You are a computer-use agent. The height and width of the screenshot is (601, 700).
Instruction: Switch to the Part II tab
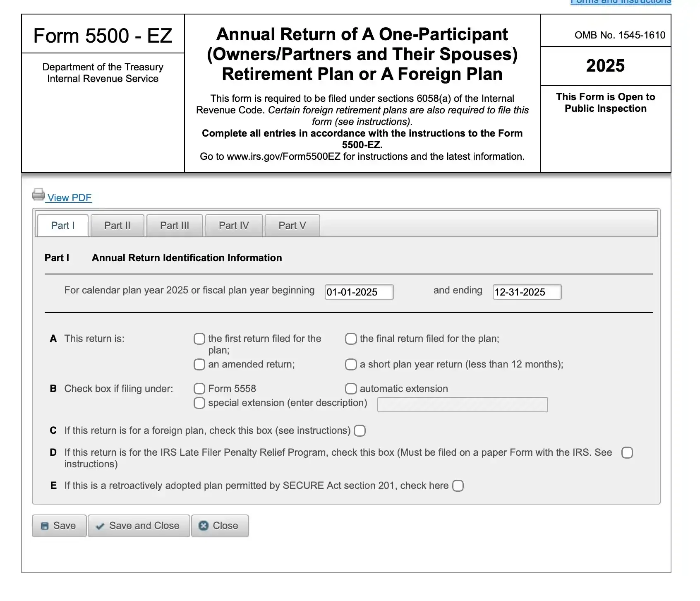117,226
